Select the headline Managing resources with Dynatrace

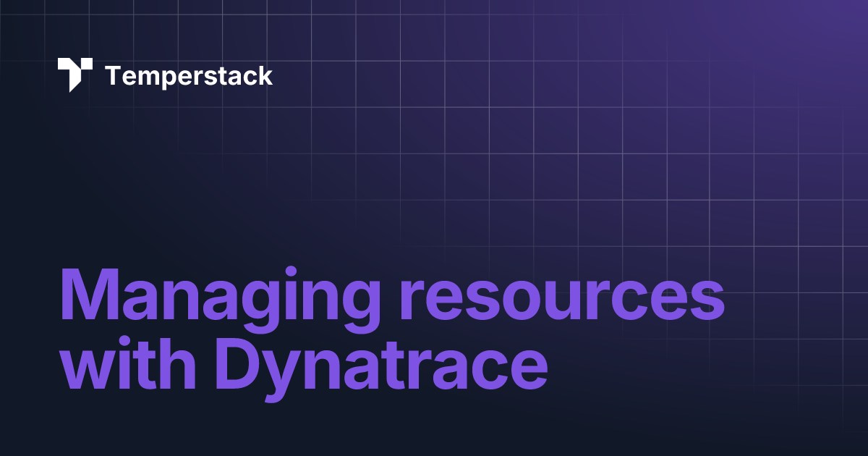(x=391, y=329)
